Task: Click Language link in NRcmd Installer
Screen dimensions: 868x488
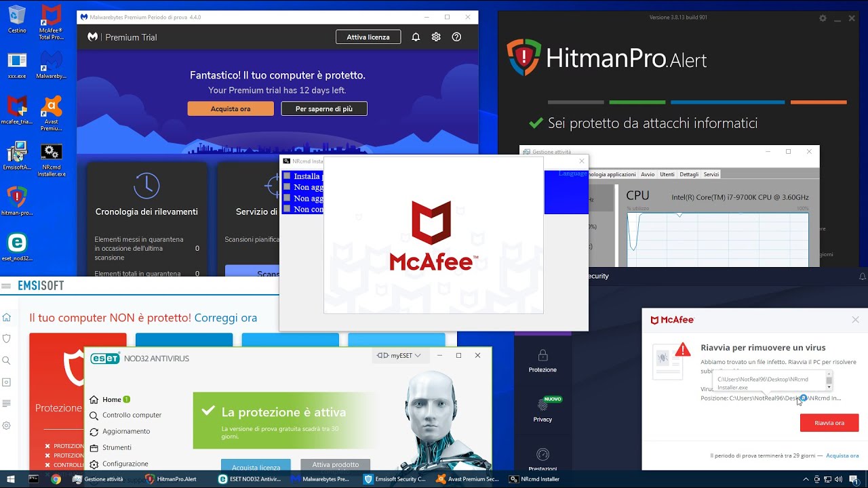Action: coord(572,174)
